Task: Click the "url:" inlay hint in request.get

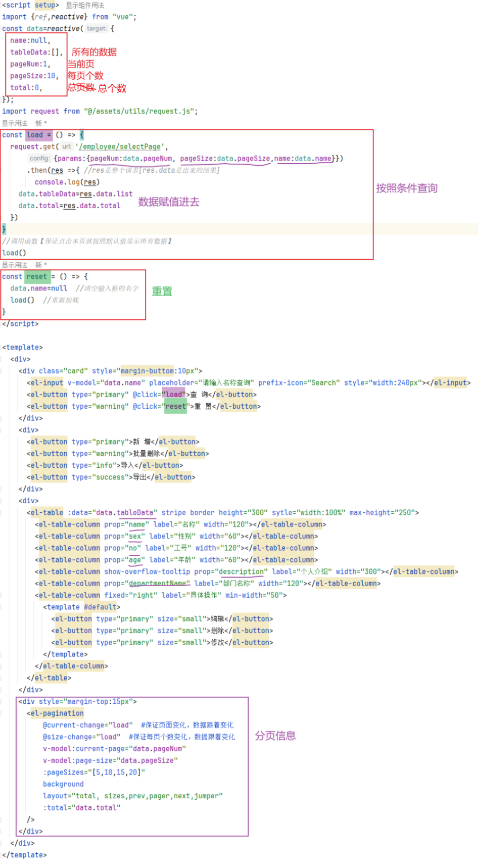Action: tap(67, 147)
